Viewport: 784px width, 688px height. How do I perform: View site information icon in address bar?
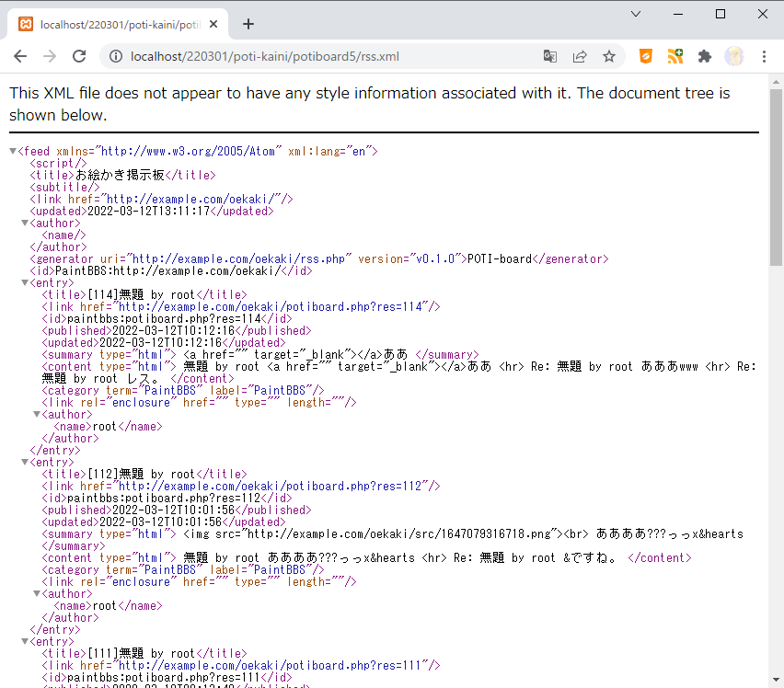coord(116,56)
